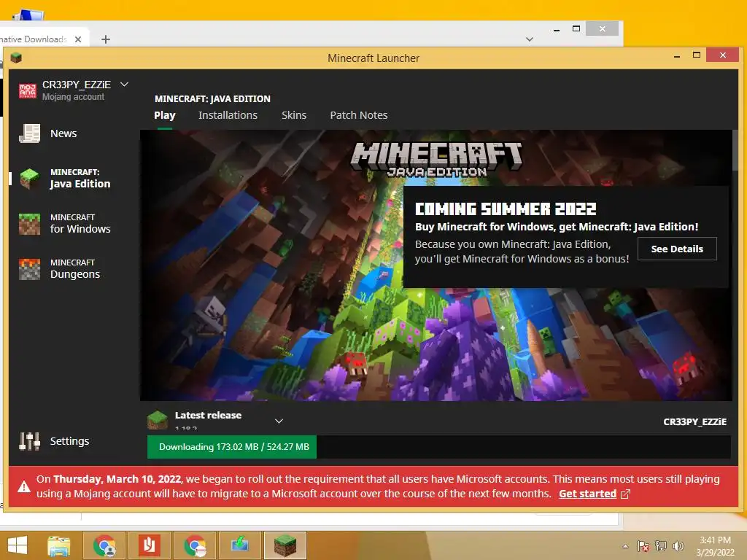Expand the Latest release version dropdown

click(279, 421)
